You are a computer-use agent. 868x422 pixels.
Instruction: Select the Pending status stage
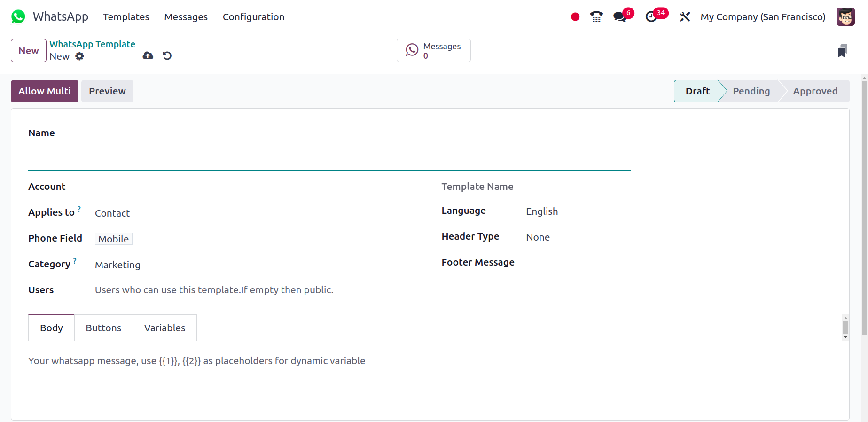coord(751,91)
